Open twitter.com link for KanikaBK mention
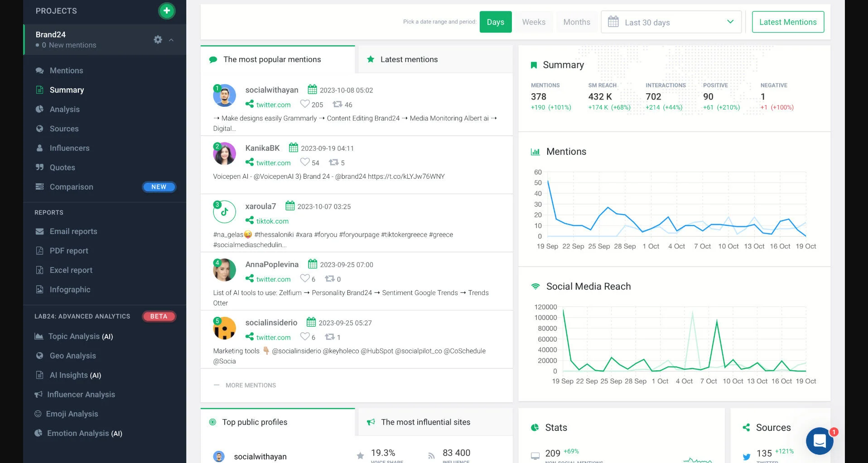Screen dimensions: 868x463 (273, 163)
